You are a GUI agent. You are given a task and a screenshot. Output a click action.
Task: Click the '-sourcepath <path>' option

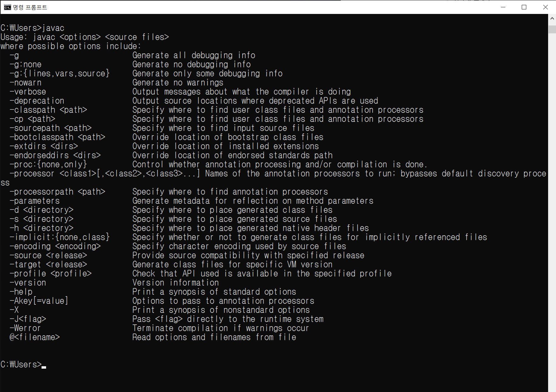(51, 128)
